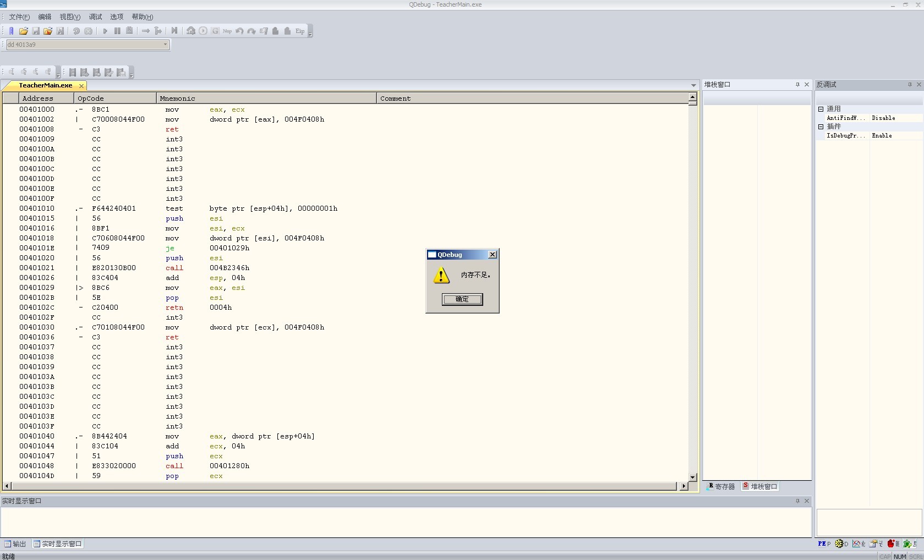
Task: Toggle auto-hide pin on 实时显示窗口 panel
Action: (797, 501)
